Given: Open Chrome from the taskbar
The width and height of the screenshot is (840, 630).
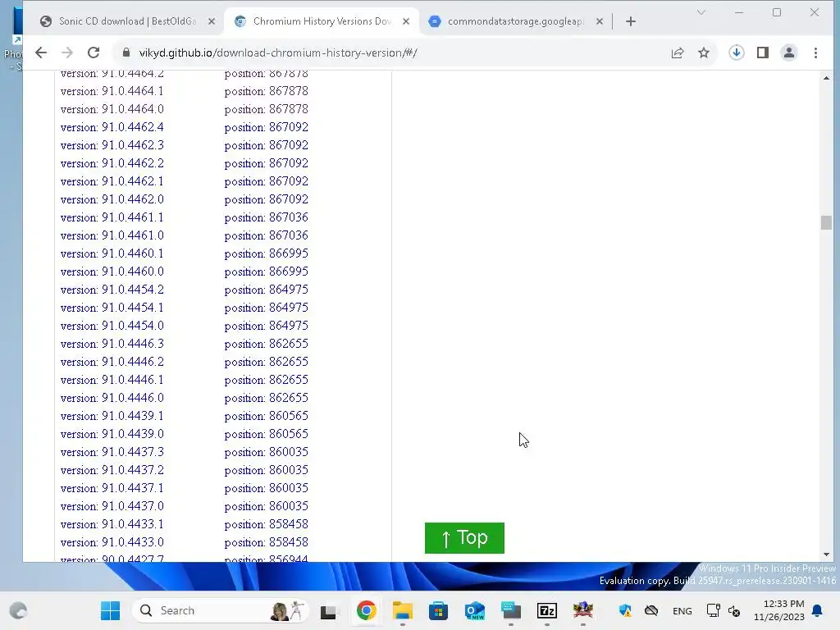Looking at the screenshot, I should (367, 610).
